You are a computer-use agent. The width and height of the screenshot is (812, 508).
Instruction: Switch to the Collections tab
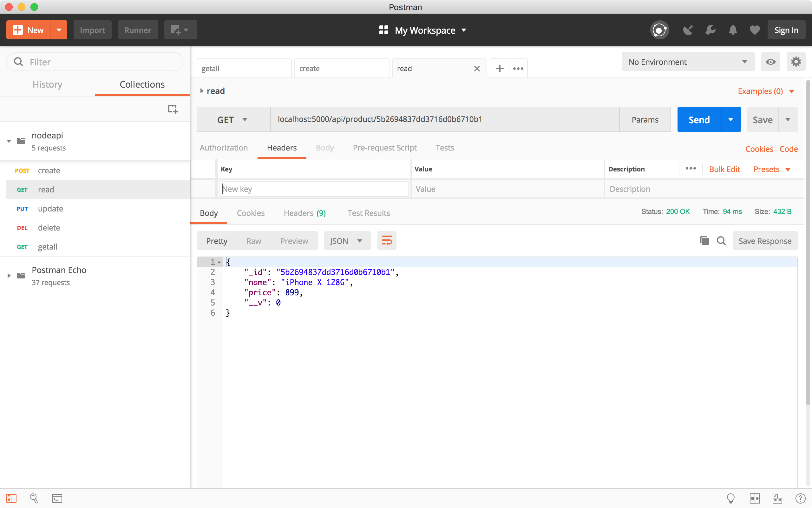(142, 84)
